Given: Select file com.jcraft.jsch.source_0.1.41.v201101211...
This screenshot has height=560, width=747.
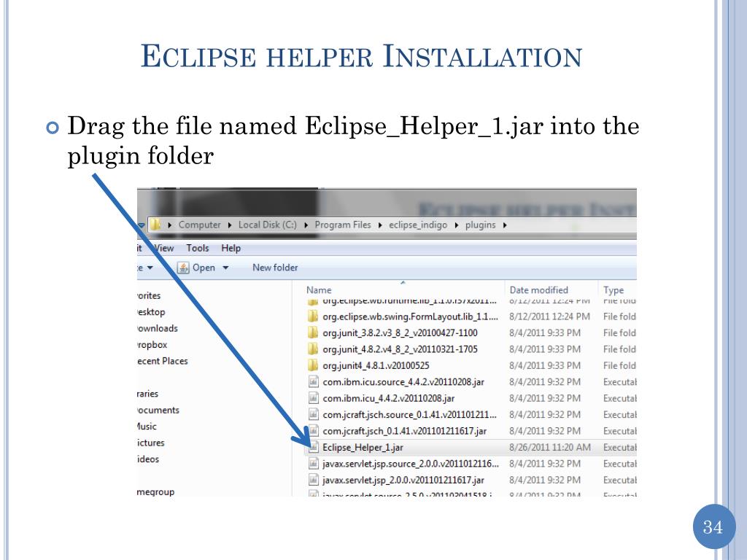Looking at the screenshot, I should (x=410, y=415).
